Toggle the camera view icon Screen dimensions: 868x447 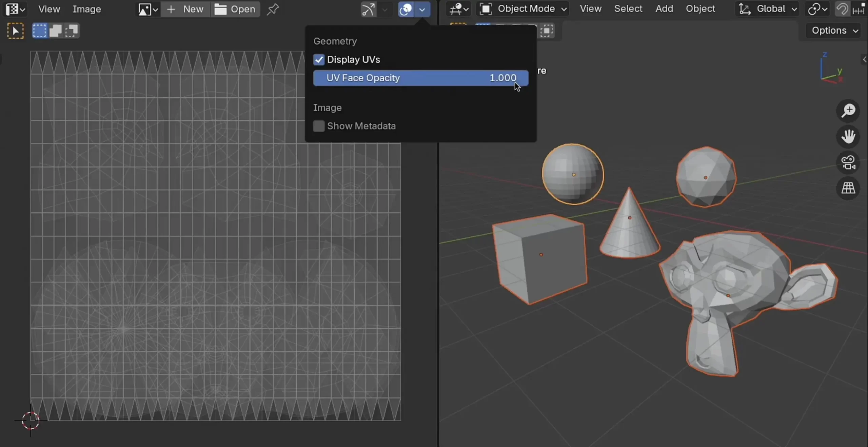[848, 163]
